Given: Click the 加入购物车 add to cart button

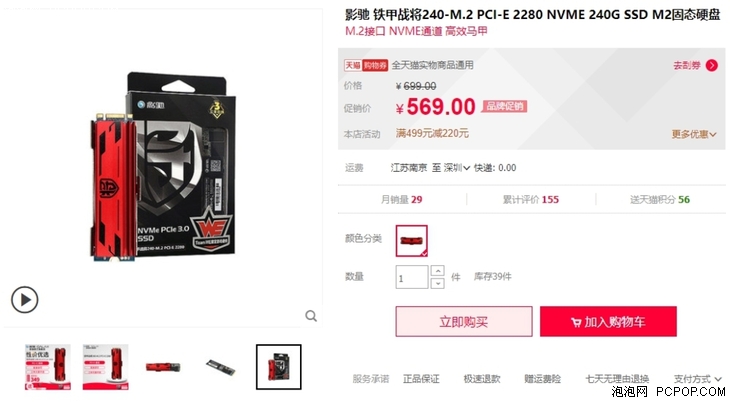Looking at the screenshot, I should [608, 321].
